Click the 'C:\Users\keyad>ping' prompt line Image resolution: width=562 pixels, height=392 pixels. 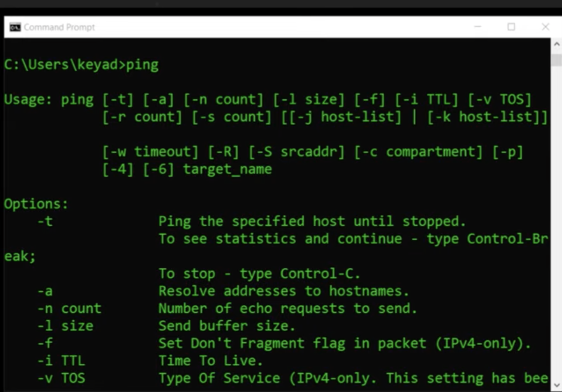[82, 65]
